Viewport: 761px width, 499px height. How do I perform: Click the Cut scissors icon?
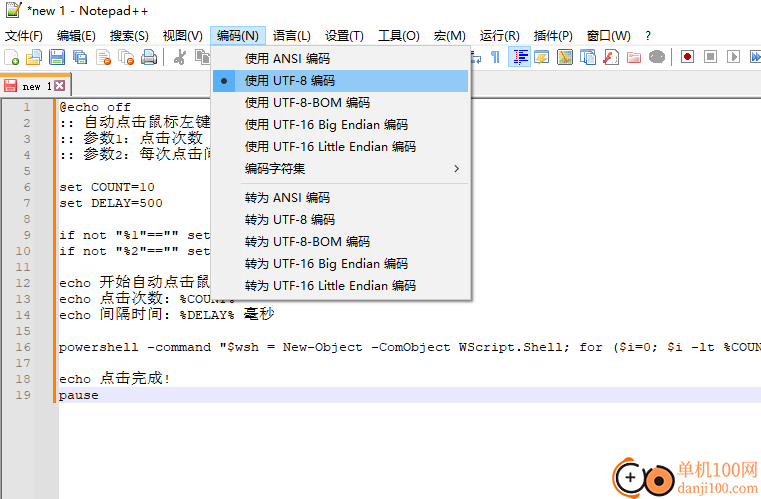pyautogui.click(x=180, y=57)
